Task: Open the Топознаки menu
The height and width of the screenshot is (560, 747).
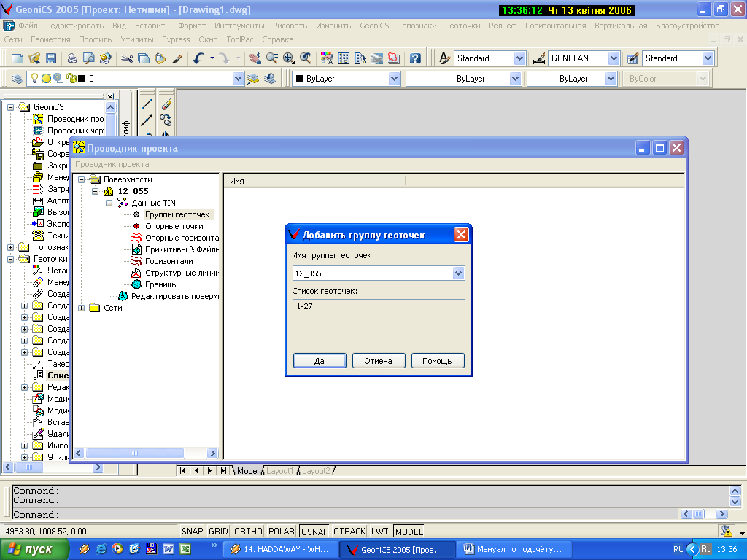Action: pos(417,26)
